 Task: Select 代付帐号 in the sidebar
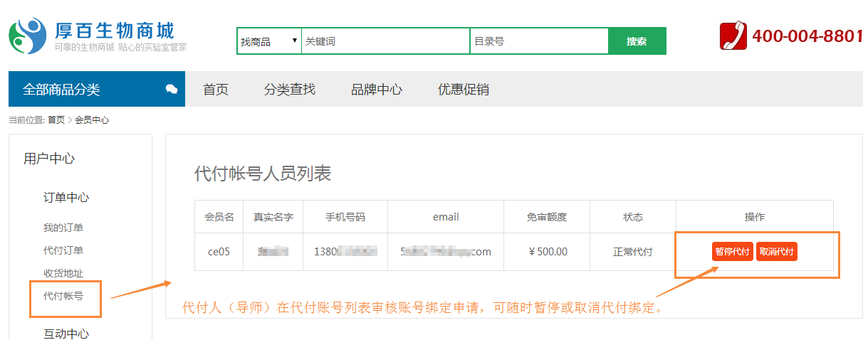[63, 296]
